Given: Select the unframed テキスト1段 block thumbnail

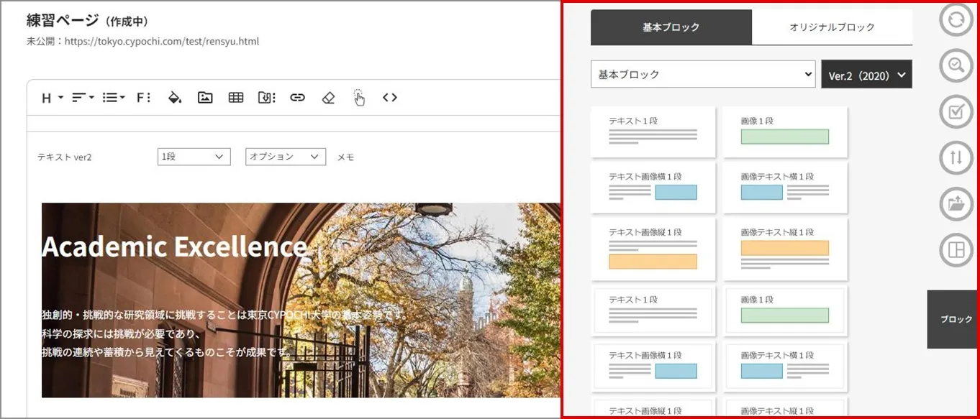Looking at the screenshot, I should click(x=653, y=132).
